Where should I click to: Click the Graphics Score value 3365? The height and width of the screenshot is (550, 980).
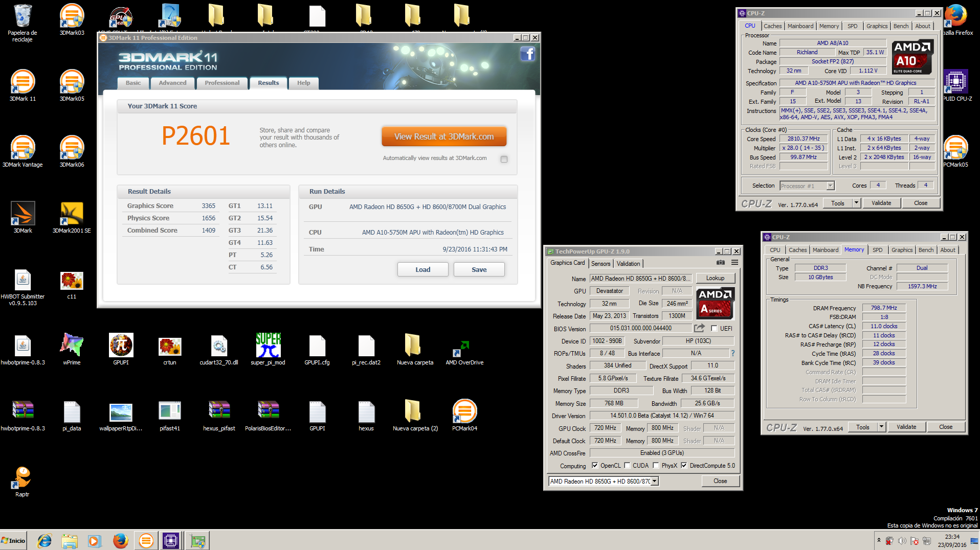208,206
